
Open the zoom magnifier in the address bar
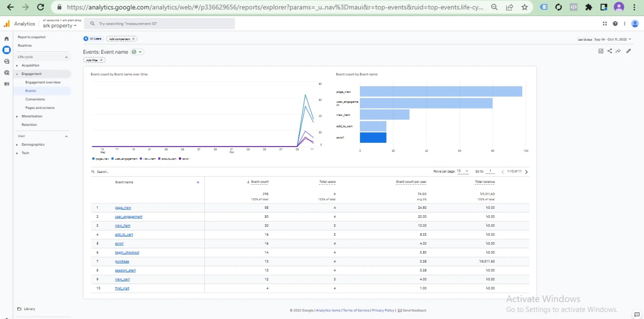(x=494, y=7)
